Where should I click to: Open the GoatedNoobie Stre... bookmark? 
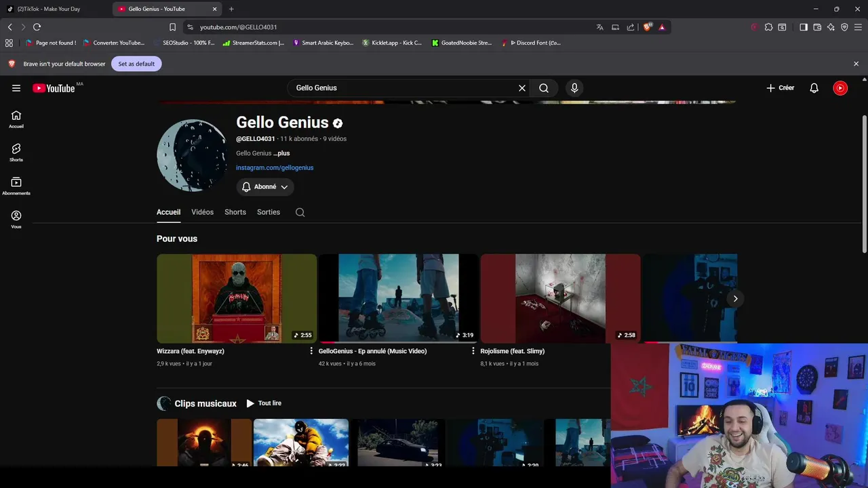462,43
